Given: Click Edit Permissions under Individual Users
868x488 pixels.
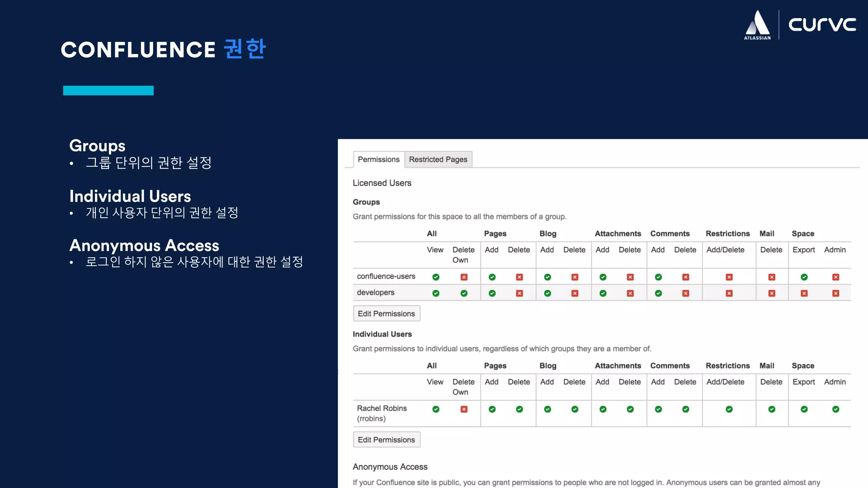Looking at the screenshot, I should tap(387, 440).
